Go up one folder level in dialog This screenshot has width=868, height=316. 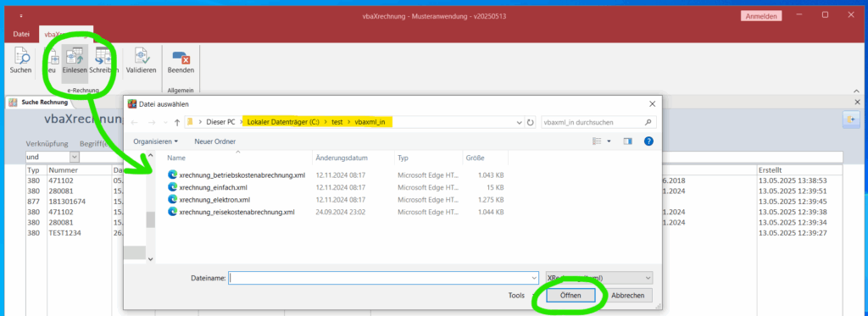coord(176,122)
